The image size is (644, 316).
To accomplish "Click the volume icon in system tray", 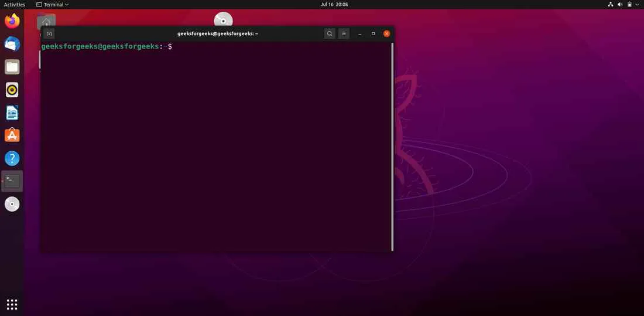I will 620,5.
